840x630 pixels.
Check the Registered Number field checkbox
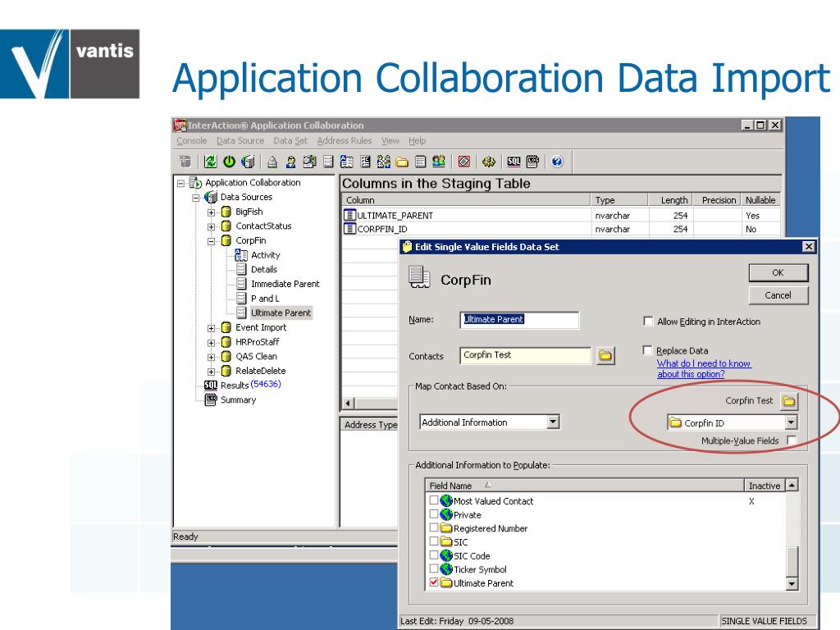(434, 527)
